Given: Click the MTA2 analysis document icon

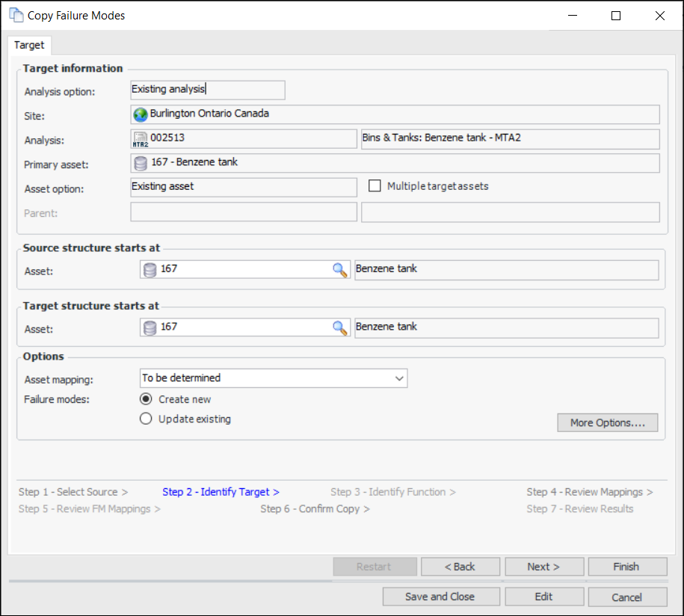Looking at the screenshot, I should click(x=140, y=139).
